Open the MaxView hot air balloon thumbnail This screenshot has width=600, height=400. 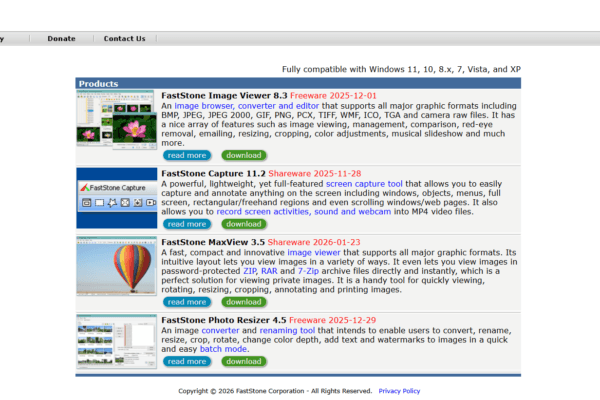[x=117, y=266]
